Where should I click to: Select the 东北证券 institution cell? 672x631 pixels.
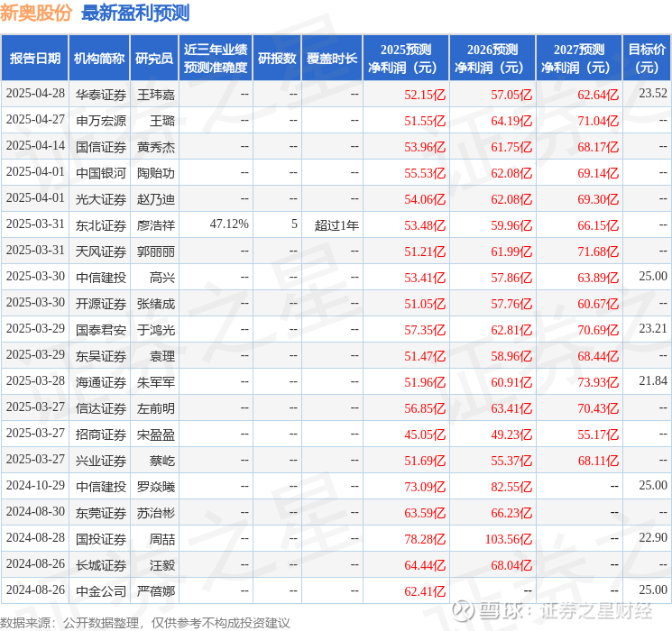pos(101,225)
